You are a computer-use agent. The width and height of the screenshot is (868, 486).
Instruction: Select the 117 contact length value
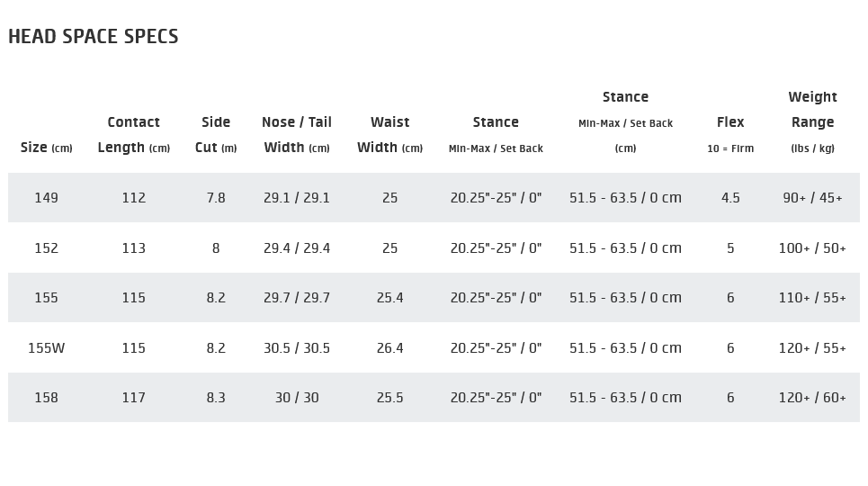coord(133,398)
